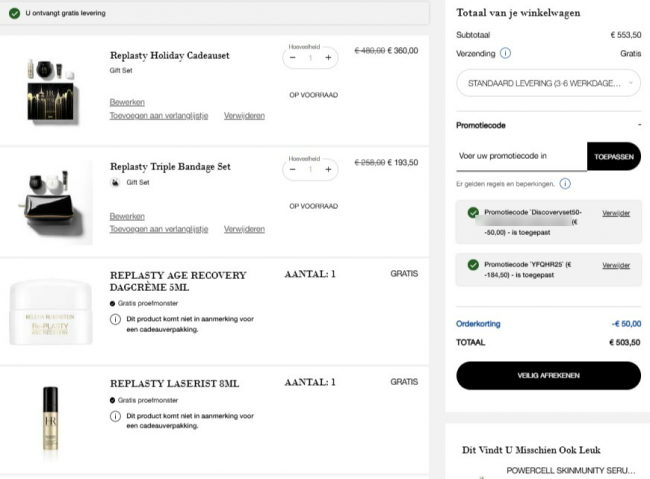This screenshot has height=479, width=650.
Task: Click the Toepassen button
Action: [x=614, y=157]
